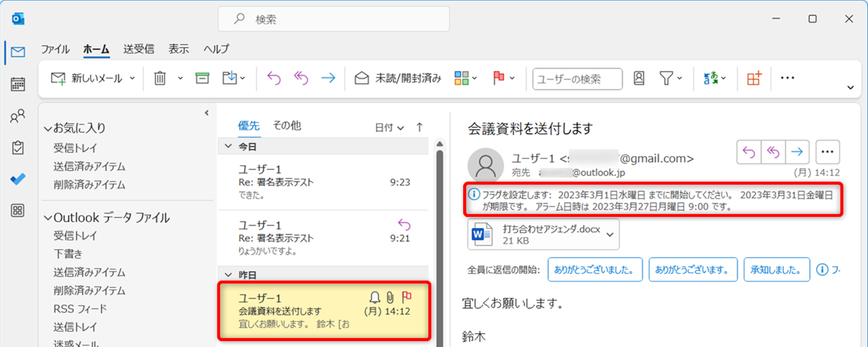Click Reply All icon in ribbon toolbar
This screenshot has height=347, width=868.
(x=301, y=78)
